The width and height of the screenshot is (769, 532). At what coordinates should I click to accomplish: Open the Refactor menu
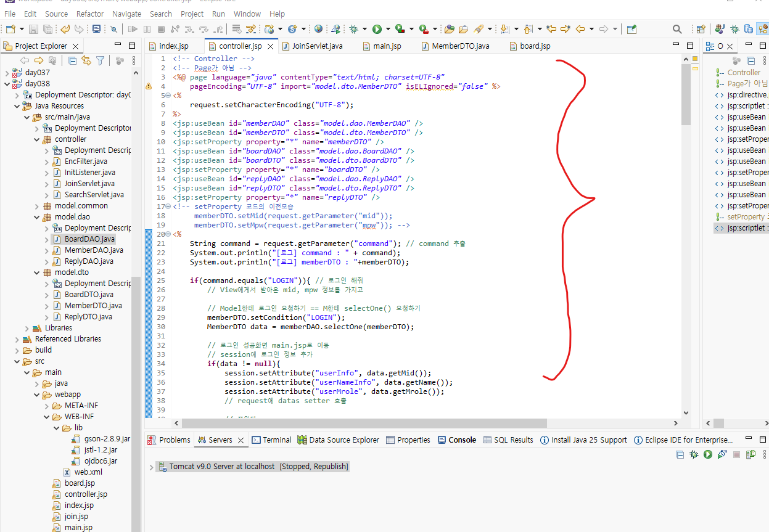pyautogui.click(x=90, y=14)
